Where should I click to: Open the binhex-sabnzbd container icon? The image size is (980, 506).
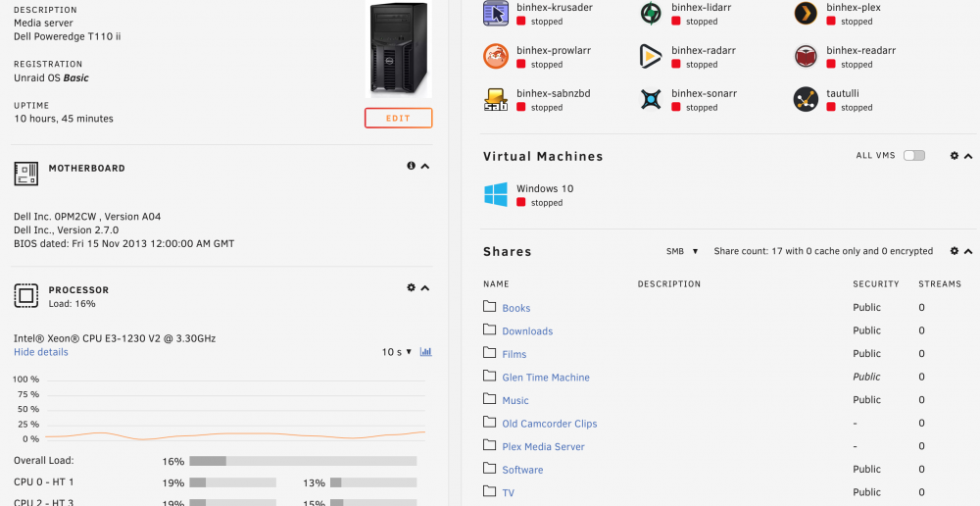[x=496, y=99]
